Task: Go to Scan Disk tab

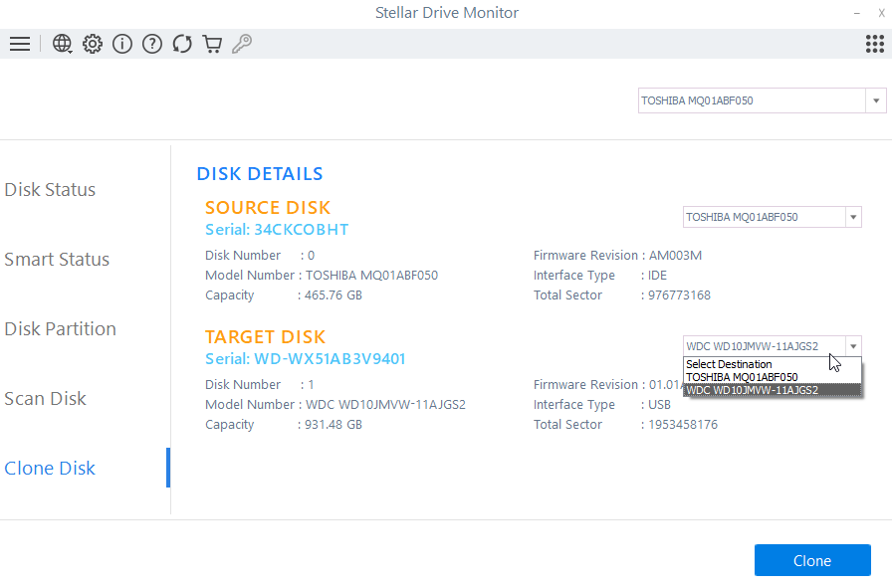Action: [x=46, y=399]
